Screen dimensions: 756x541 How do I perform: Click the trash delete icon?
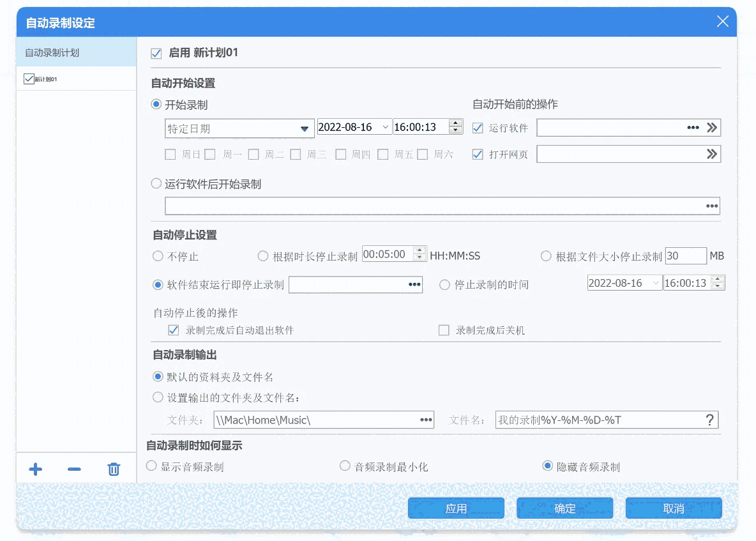click(114, 469)
